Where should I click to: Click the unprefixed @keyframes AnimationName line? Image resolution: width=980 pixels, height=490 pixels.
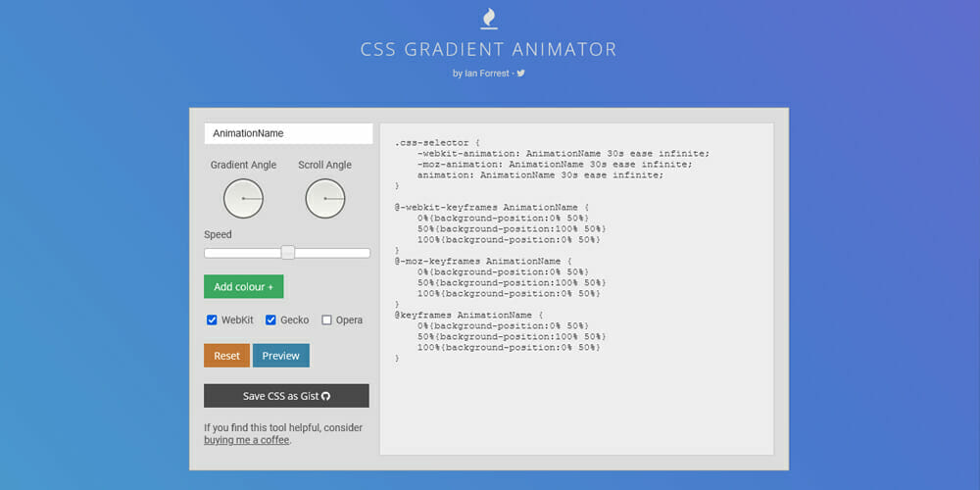pyautogui.click(x=465, y=315)
